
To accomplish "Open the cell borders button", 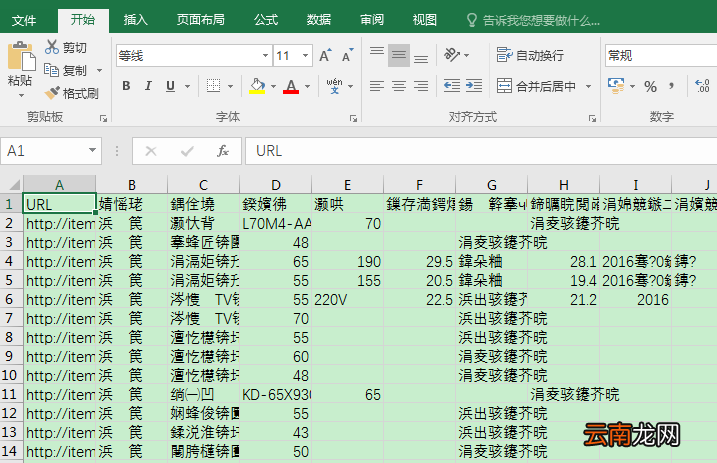I will pos(213,86).
